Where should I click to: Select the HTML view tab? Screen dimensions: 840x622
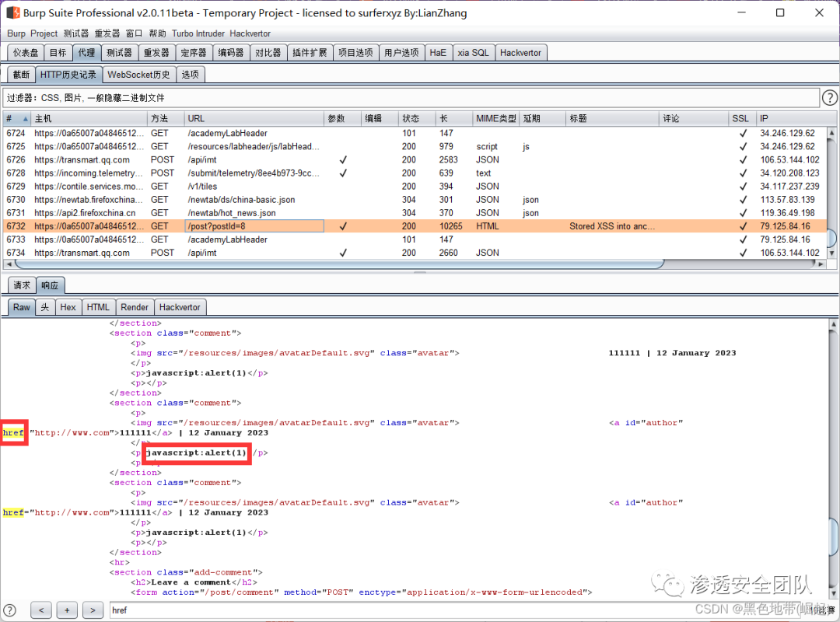pos(98,307)
